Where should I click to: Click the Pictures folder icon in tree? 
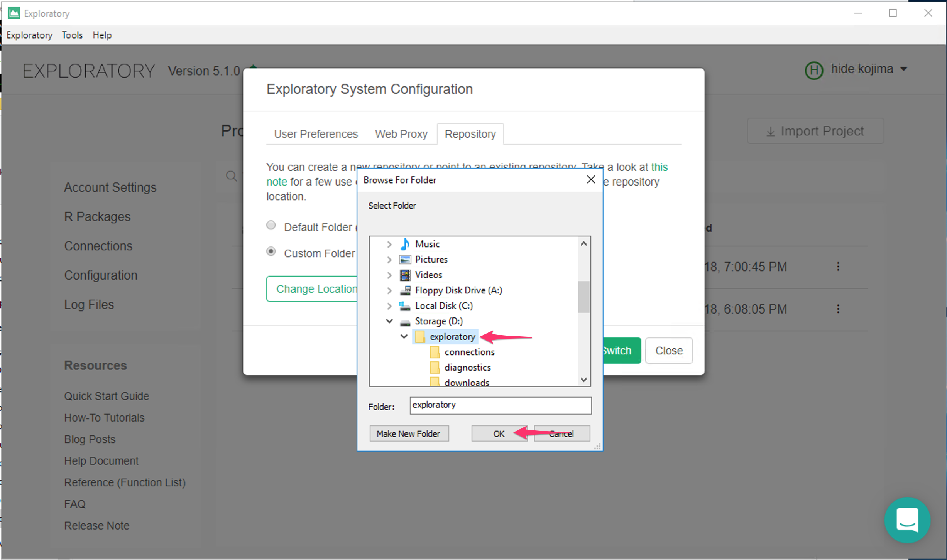click(x=405, y=260)
